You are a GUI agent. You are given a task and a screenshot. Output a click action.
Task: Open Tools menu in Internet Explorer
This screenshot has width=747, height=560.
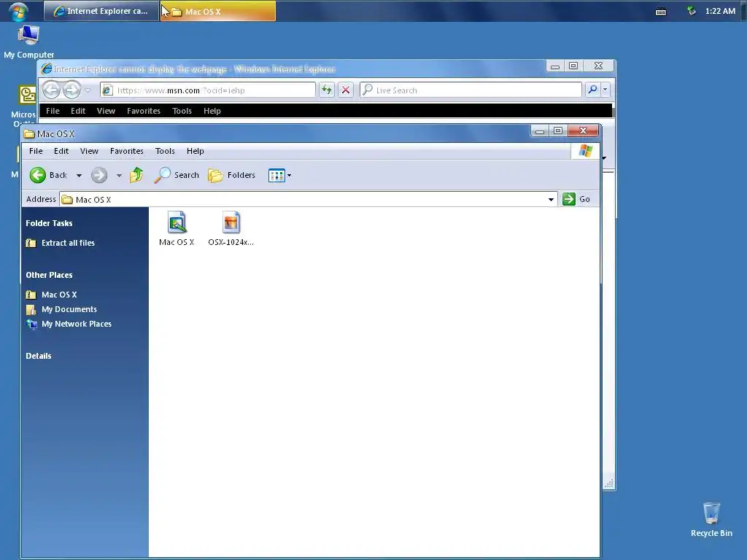[182, 111]
